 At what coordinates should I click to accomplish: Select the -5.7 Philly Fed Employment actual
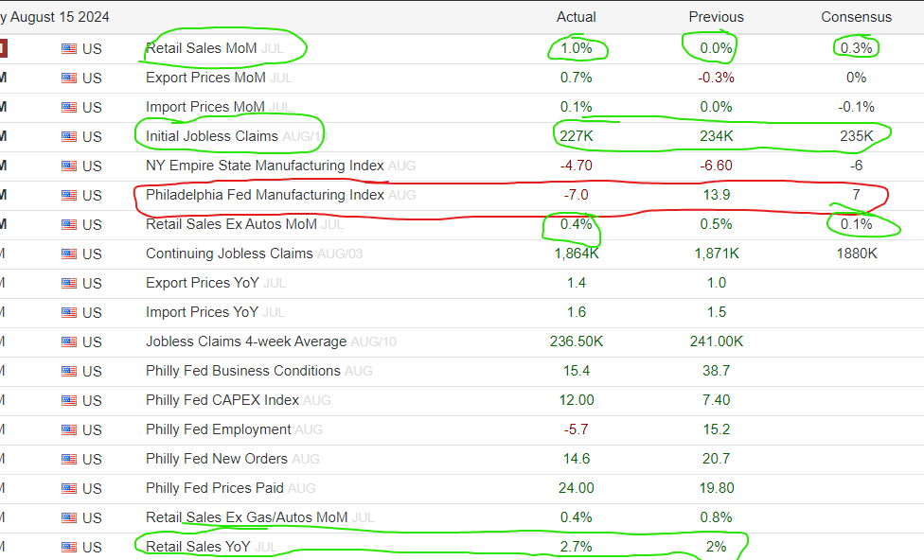click(577, 429)
